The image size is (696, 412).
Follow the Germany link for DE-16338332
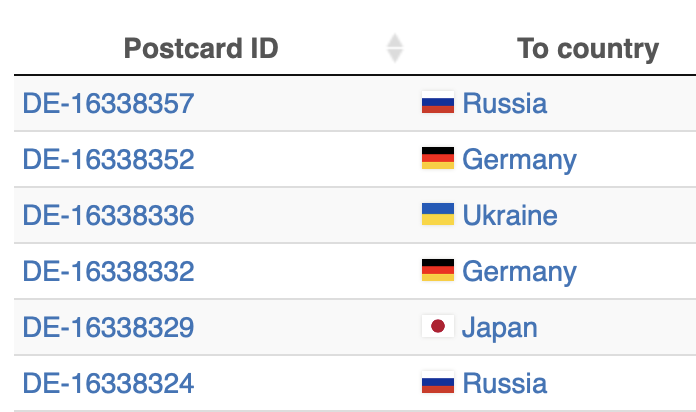coord(519,271)
